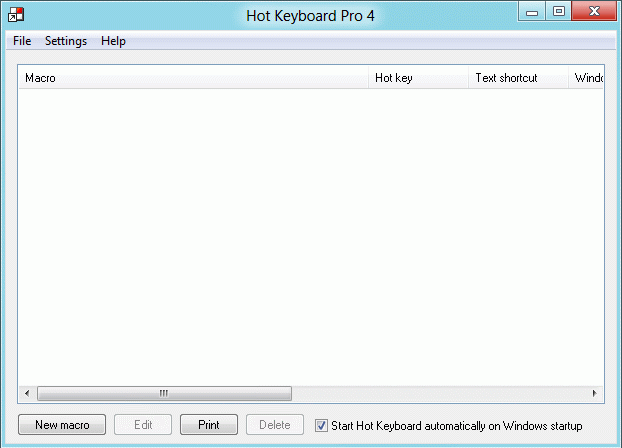
Task: Click the Text shortcut column header
Action: tap(518, 78)
